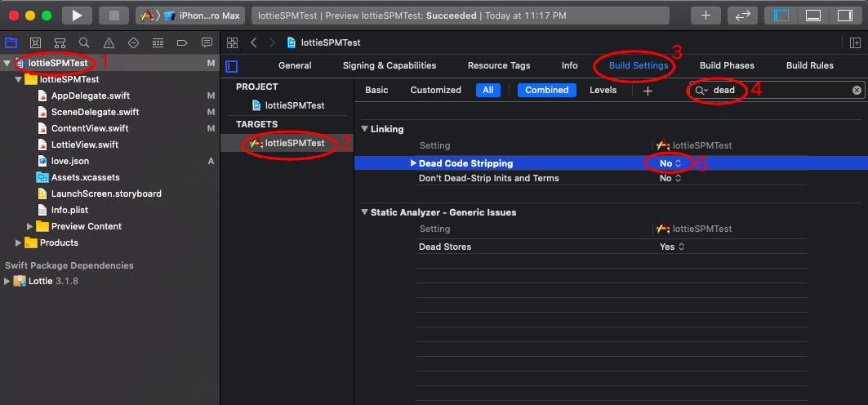868x405 pixels.
Task: Open the Find navigator magnifier icon
Action: coord(84,42)
